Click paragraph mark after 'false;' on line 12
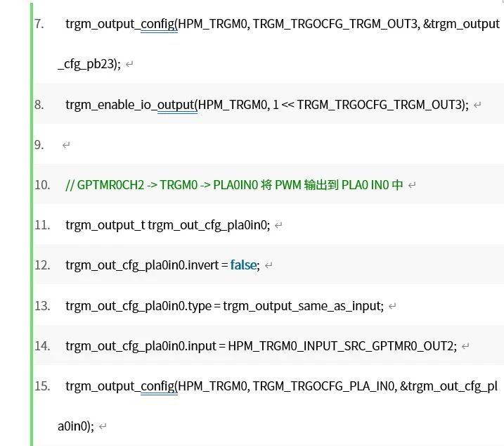Image resolution: width=504 pixels, height=446 pixels. 269,265
